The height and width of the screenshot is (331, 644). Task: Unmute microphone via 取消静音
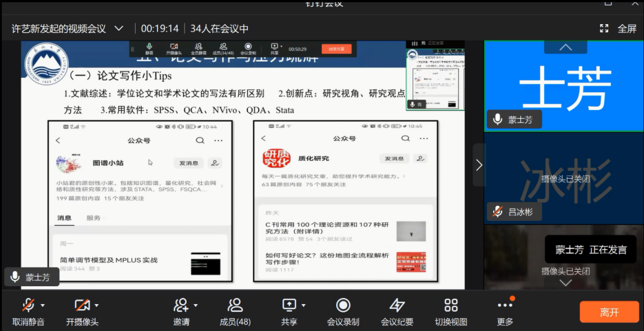[x=28, y=305]
